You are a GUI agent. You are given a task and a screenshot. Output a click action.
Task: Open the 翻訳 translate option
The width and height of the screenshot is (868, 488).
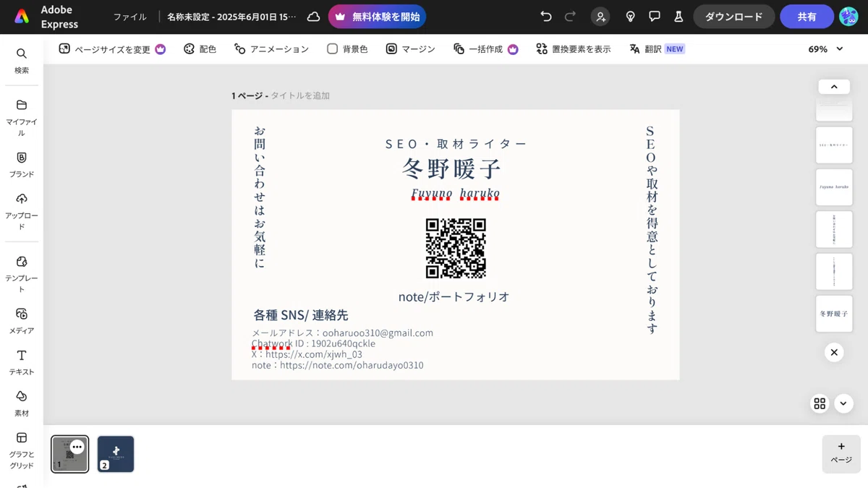[656, 49]
